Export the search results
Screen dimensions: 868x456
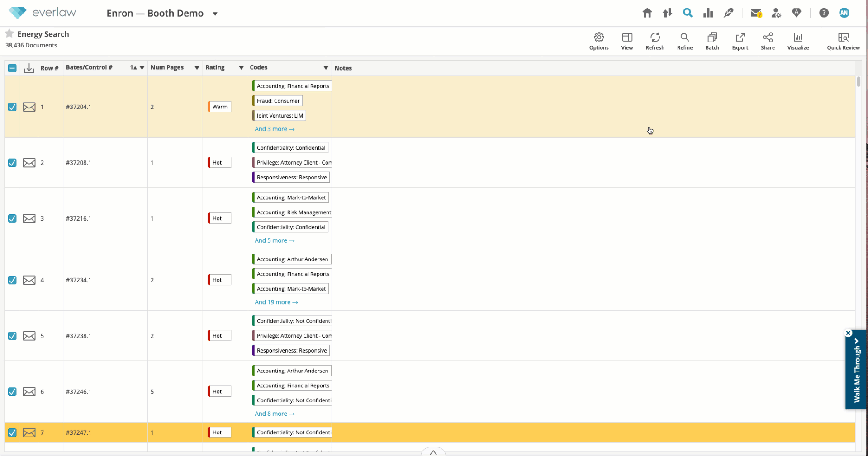[740, 41]
